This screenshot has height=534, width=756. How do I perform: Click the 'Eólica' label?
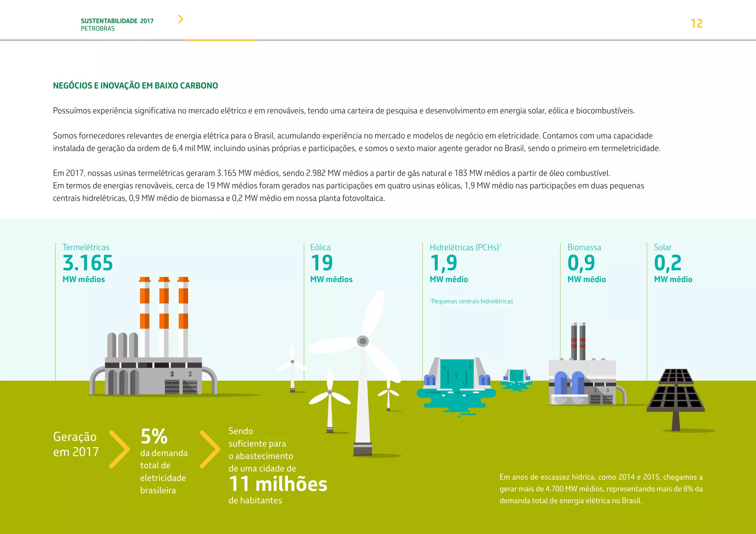(320, 247)
